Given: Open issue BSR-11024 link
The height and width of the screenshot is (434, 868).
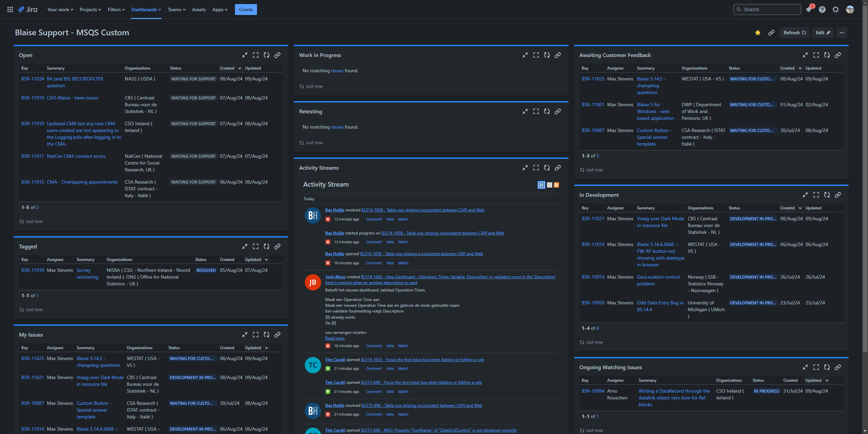Looking at the screenshot, I should click(33, 79).
